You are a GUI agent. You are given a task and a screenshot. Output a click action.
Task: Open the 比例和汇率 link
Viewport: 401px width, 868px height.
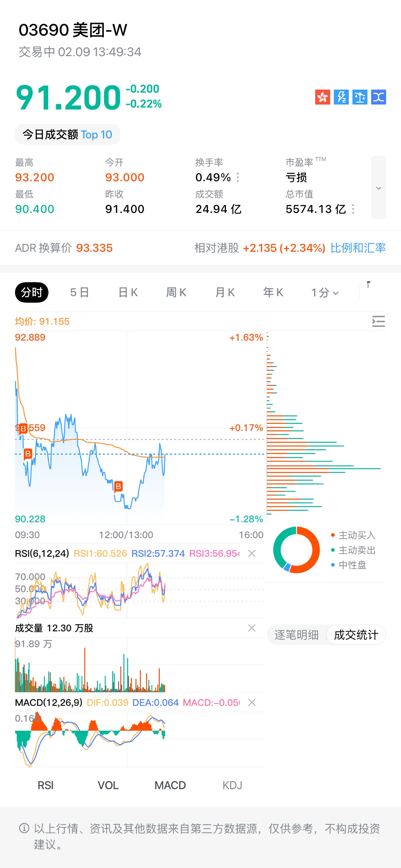tap(358, 248)
